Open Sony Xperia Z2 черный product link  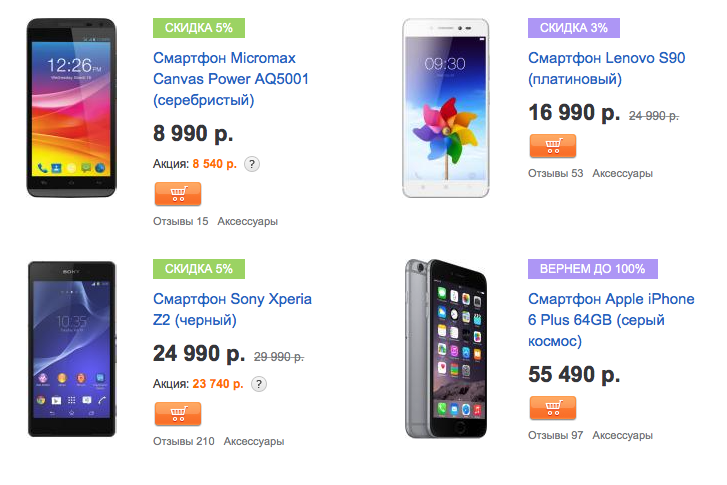point(232,309)
